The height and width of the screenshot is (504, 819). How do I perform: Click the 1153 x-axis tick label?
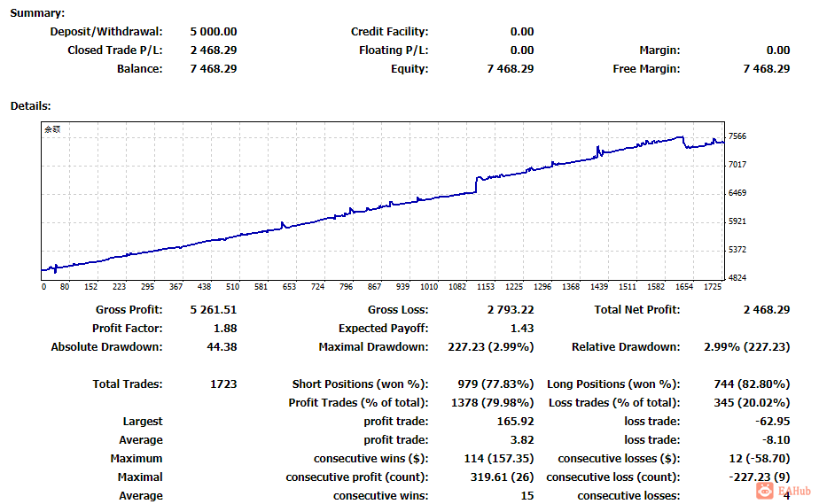485,286
